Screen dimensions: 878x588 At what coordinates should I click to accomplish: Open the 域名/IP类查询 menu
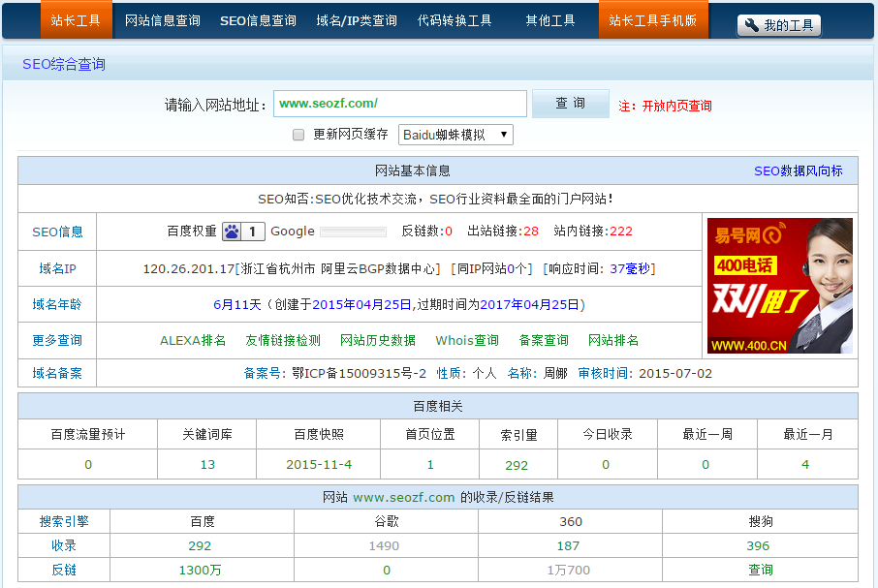[357, 20]
